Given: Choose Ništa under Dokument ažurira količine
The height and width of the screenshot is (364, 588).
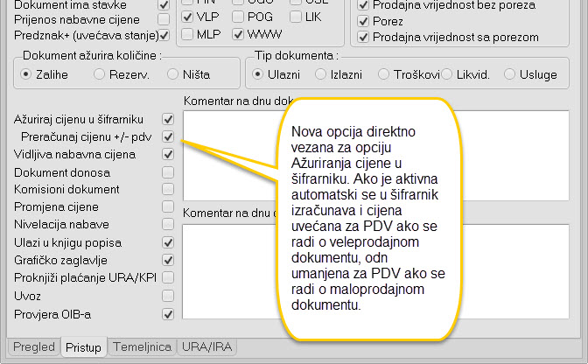Looking at the screenshot, I should click(173, 74).
